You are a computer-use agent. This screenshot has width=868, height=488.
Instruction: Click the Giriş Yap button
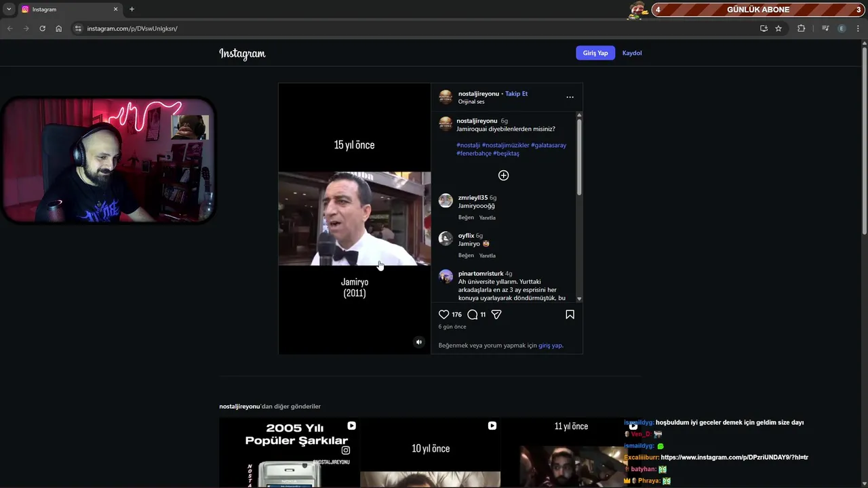pos(595,53)
